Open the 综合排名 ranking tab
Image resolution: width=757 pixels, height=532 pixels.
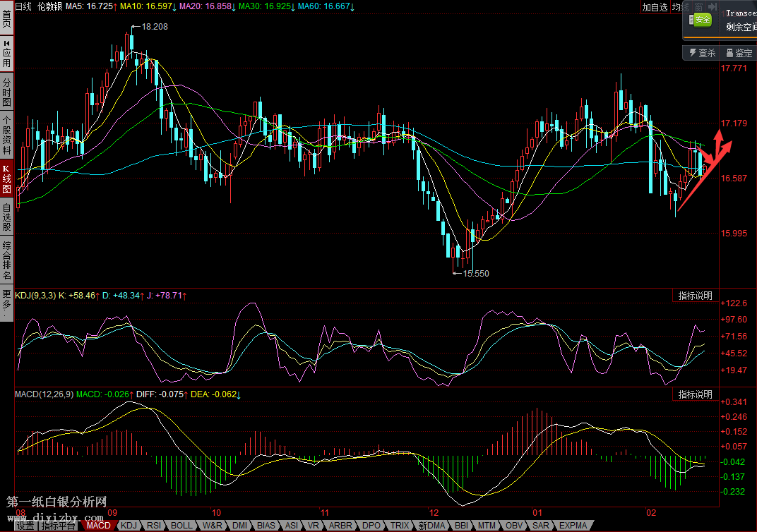(6, 260)
